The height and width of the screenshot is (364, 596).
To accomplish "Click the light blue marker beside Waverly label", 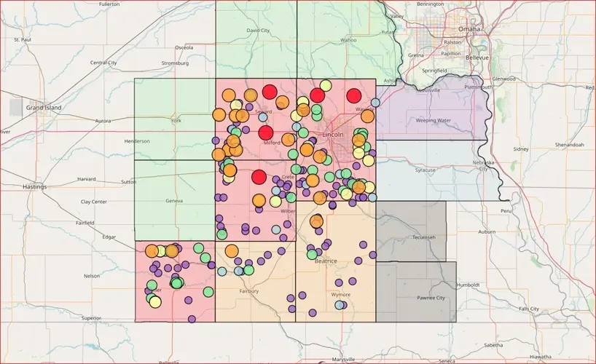I will (x=375, y=103).
